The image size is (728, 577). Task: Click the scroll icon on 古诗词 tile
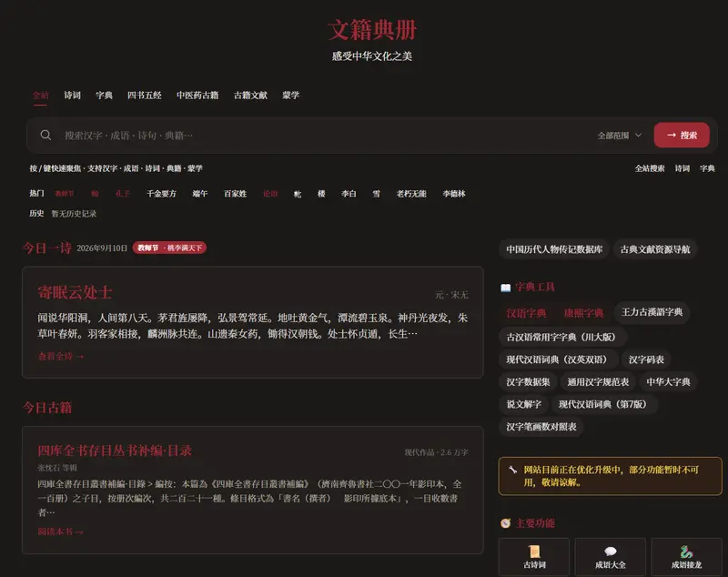(x=534, y=552)
